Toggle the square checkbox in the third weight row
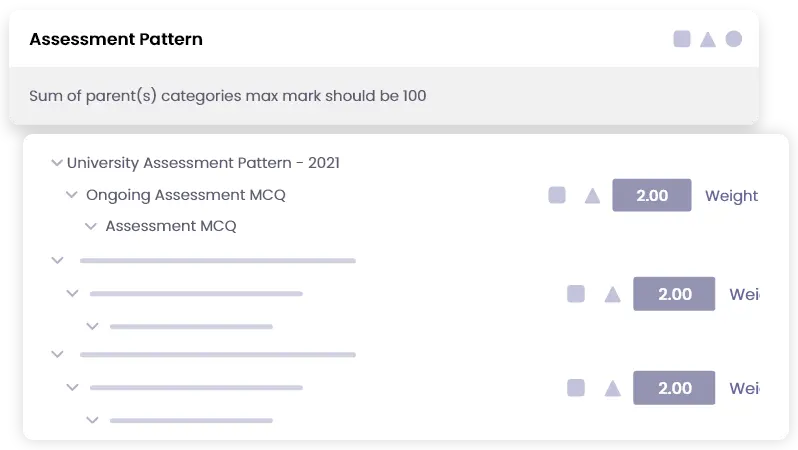Image resolution: width=798 pixels, height=450 pixels. point(576,388)
